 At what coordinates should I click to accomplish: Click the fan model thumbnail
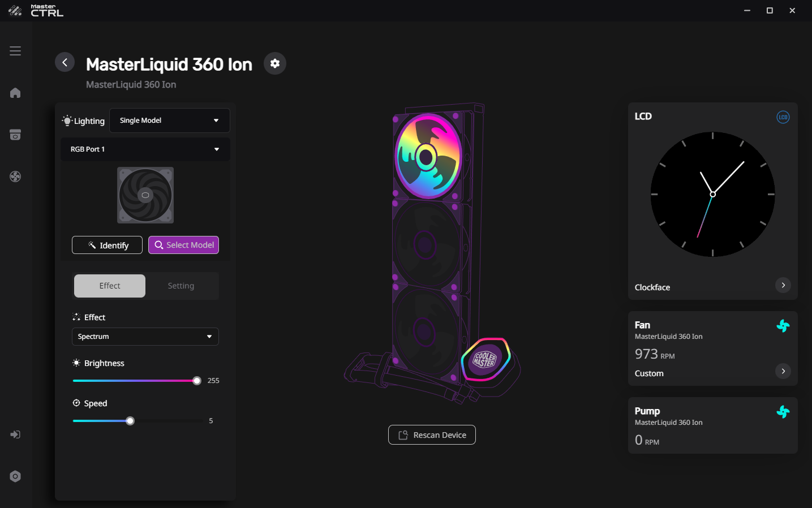click(145, 195)
